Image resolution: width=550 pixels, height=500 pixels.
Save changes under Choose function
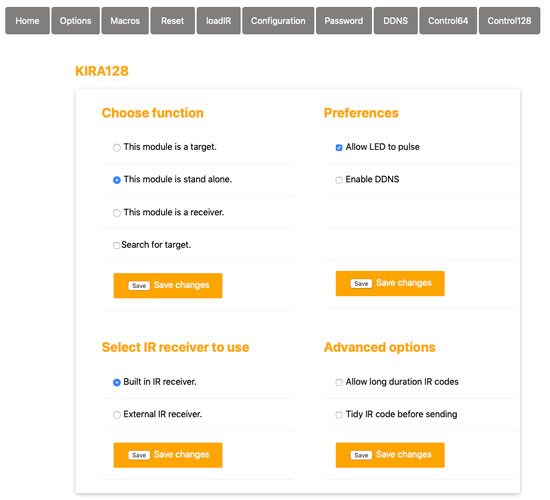click(x=168, y=286)
